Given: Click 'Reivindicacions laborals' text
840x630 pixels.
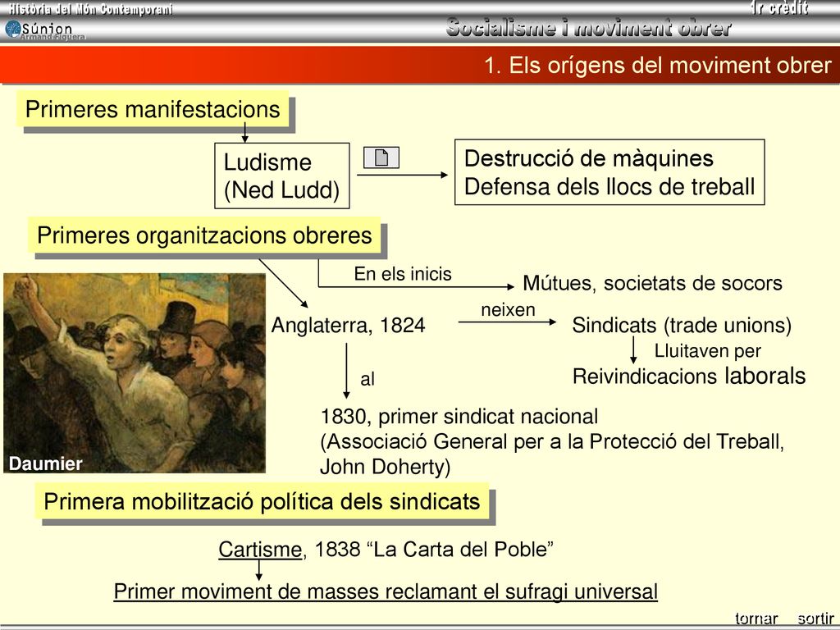Looking at the screenshot, I should click(689, 376).
